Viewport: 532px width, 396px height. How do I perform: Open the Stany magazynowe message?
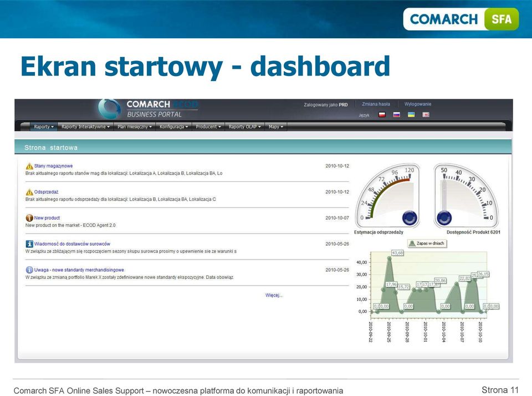pos(53,166)
